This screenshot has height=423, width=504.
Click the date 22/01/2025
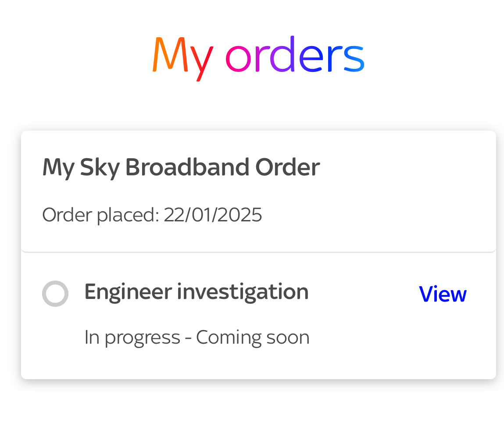pos(213,215)
